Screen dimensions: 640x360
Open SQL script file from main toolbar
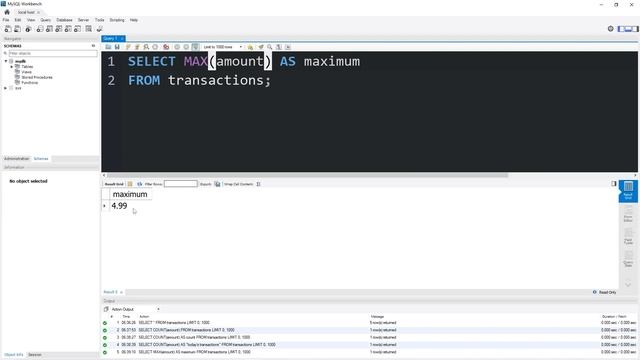tap(18, 29)
